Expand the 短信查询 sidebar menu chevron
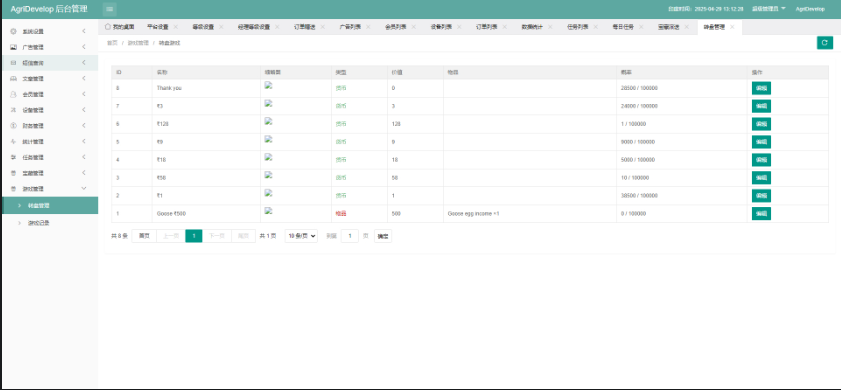Screen dimensions: 841x390 point(84,63)
